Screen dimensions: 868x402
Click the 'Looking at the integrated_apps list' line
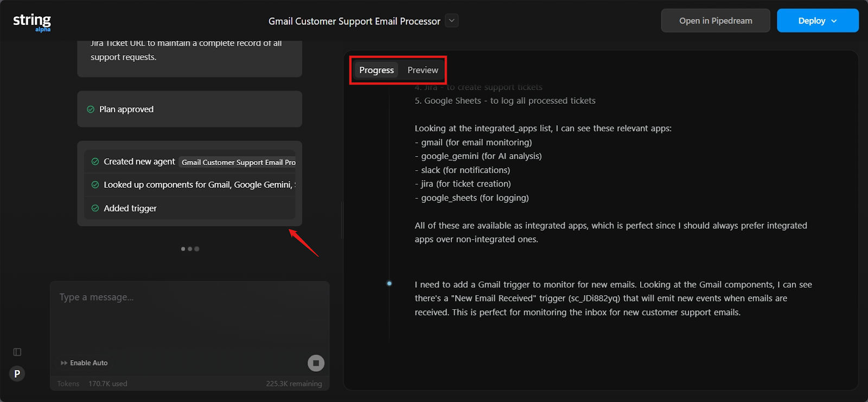coord(543,129)
